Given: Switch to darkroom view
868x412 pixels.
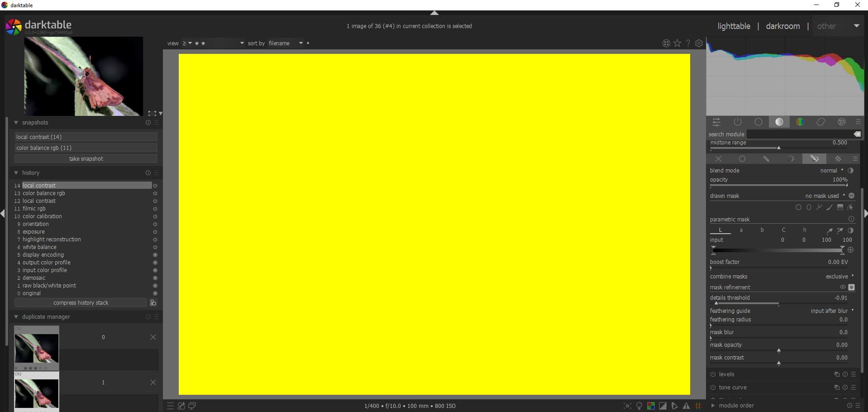Looking at the screenshot, I should (x=783, y=26).
